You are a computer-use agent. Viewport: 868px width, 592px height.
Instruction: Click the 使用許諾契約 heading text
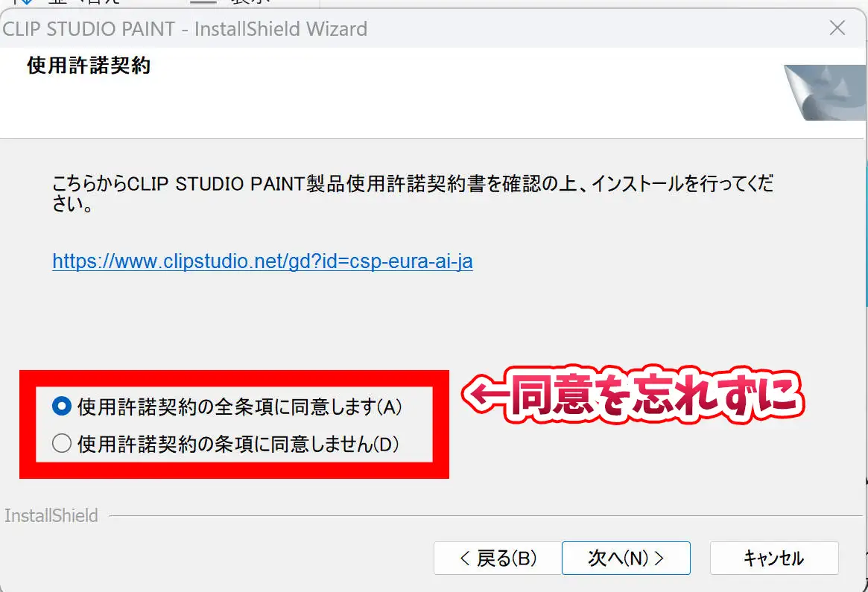(89, 66)
